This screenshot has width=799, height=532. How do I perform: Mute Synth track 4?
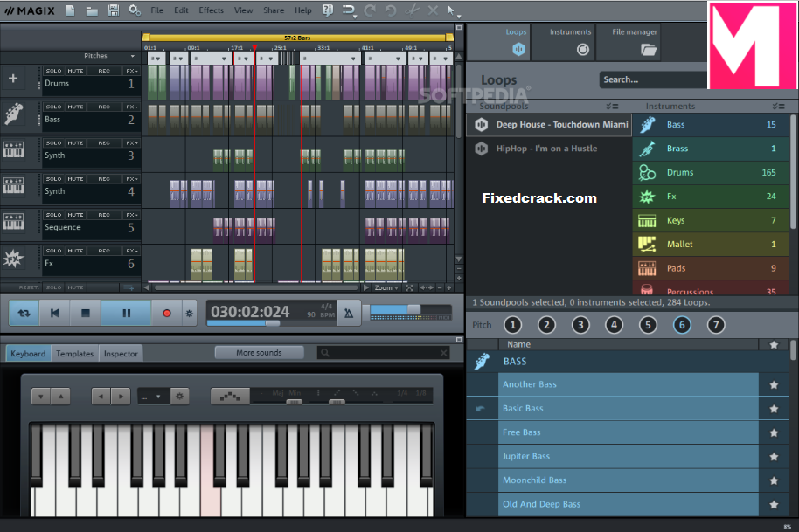click(x=75, y=179)
